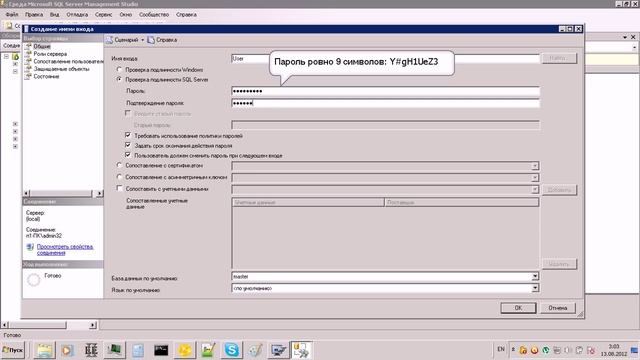The image size is (640, 360).
Task: Uncheck Пользователь должен сменить пароль при следующем входе
Action: [x=128, y=155]
